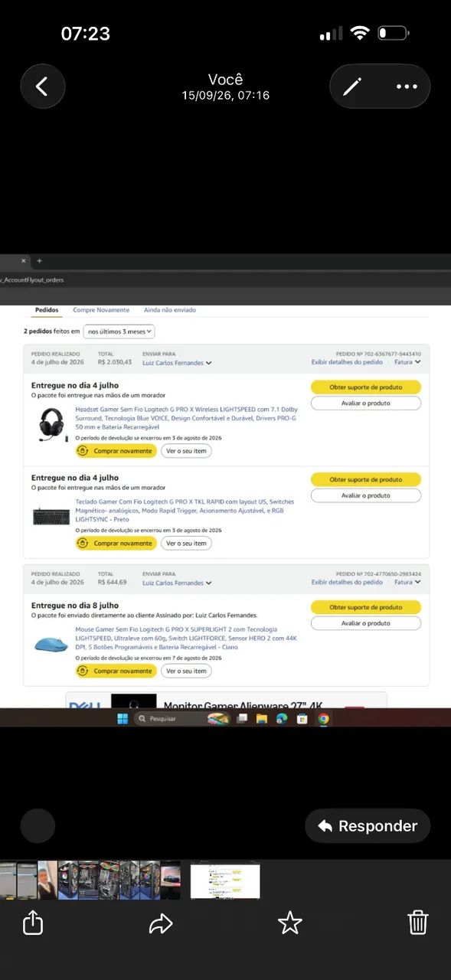Open the 'nos últimos 3 meses' dropdown

119,332
